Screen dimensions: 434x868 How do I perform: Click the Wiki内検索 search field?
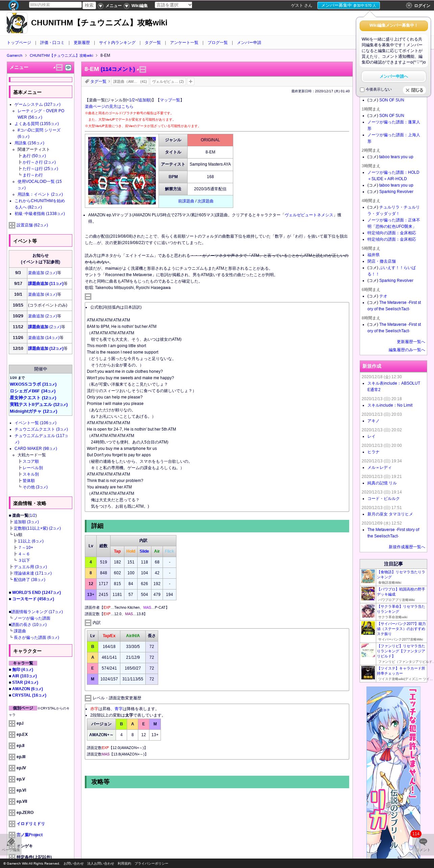coord(55,5)
